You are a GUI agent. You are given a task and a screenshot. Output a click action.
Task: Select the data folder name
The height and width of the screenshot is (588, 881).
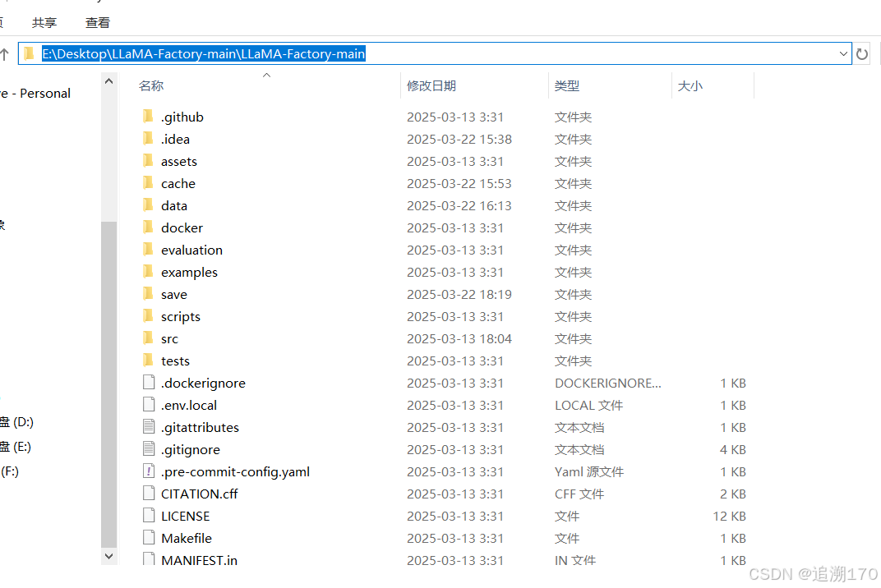point(174,205)
